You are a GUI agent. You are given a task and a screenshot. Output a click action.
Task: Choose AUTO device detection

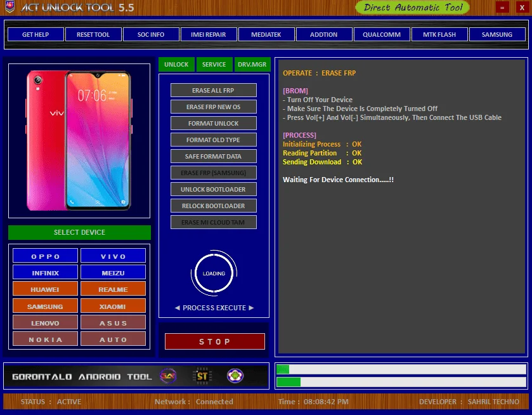coord(113,339)
